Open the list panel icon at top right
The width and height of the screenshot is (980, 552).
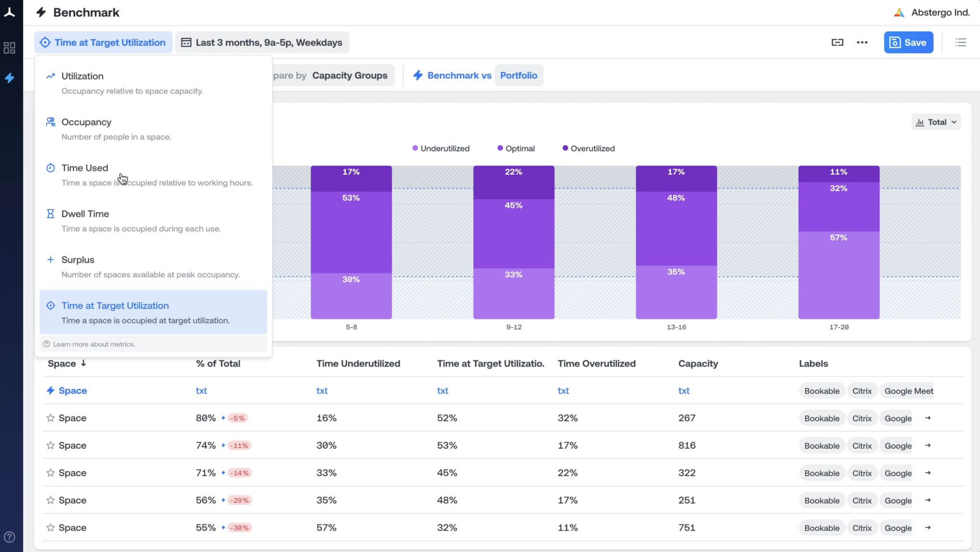(x=960, y=43)
